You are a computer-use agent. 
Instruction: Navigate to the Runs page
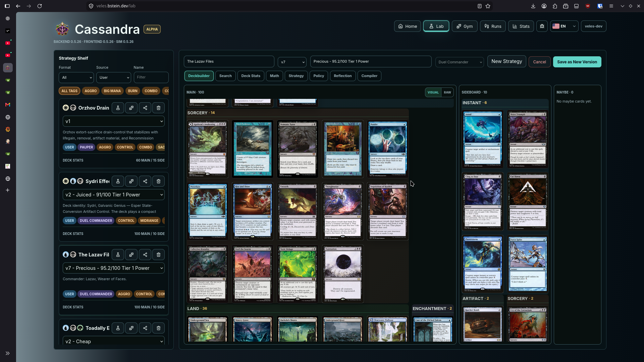(x=493, y=26)
